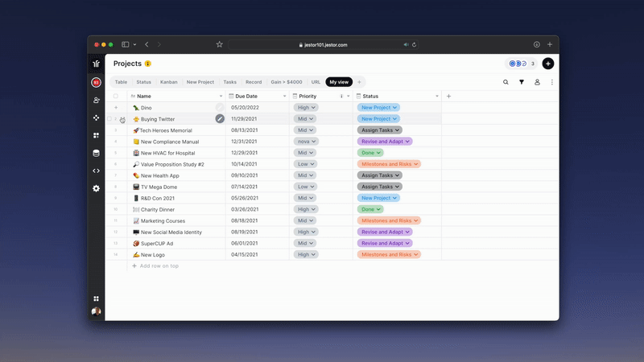
Task: Click the edit pencil on Buying Twitter row
Action: click(x=220, y=118)
